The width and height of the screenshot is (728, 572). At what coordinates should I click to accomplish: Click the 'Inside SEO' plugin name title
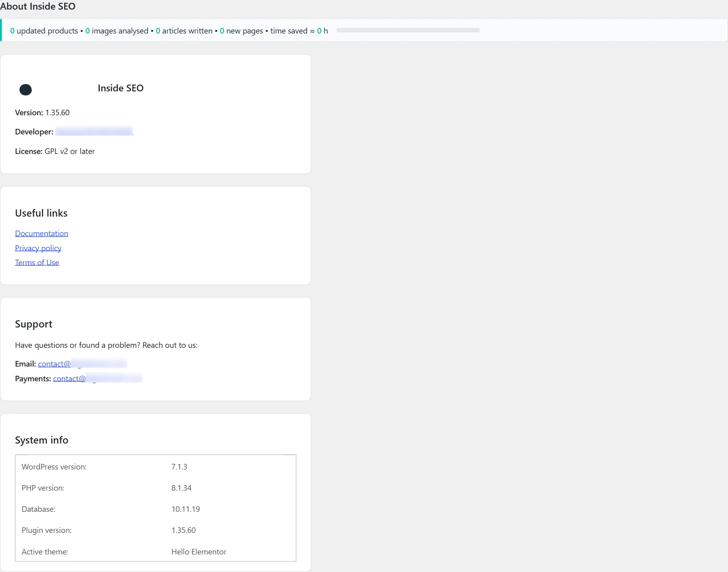121,88
